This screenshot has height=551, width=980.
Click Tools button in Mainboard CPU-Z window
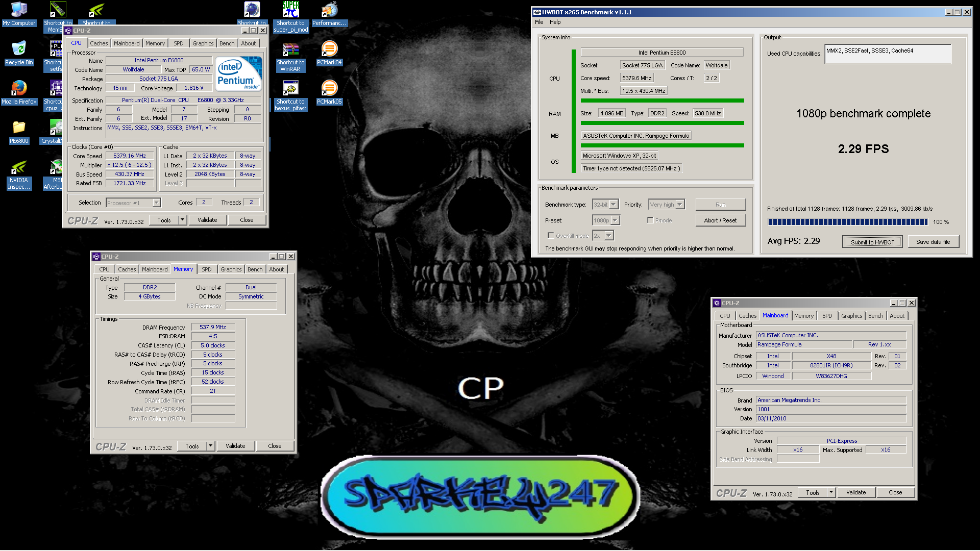[813, 492]
